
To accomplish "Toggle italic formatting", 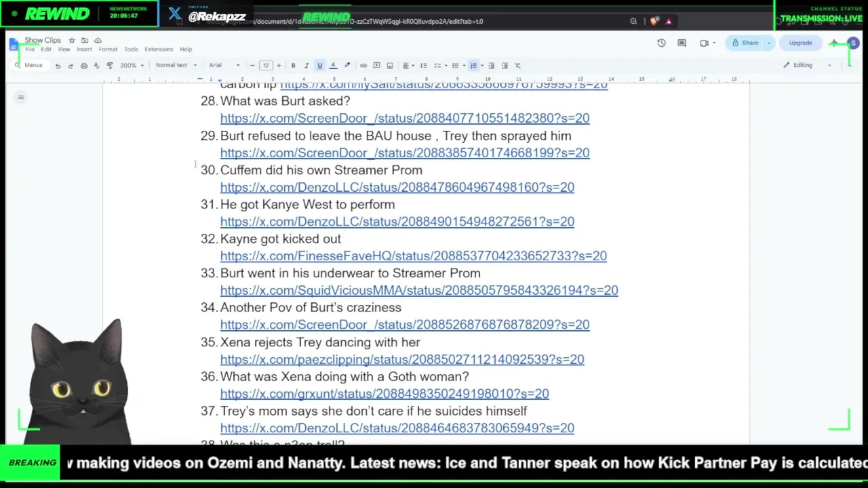I will [307, 66].
